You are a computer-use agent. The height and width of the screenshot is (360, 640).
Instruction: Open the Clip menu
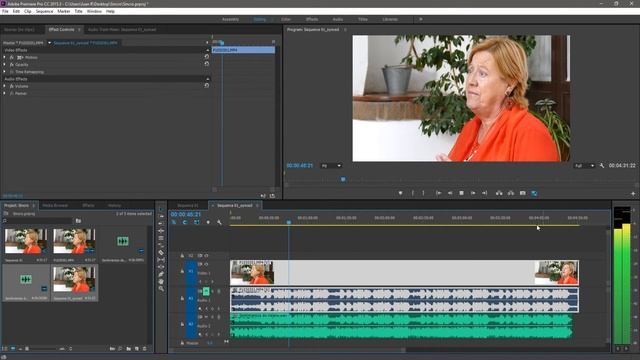[x=28, y=11]
